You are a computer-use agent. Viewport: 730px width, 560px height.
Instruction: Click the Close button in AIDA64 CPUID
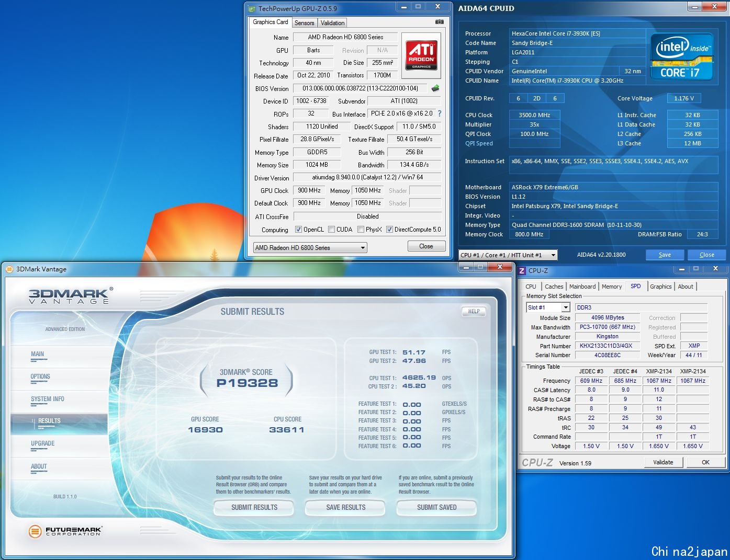[707, 255]
